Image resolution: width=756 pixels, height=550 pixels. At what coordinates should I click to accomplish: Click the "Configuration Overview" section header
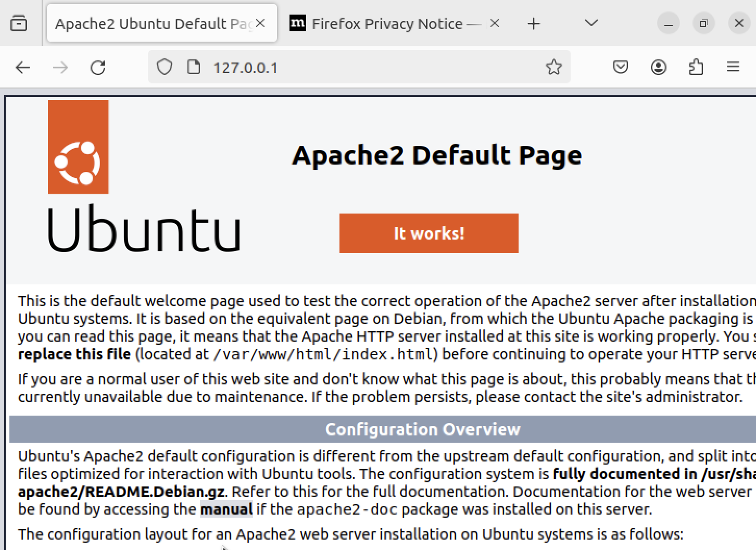pos(423,429)
